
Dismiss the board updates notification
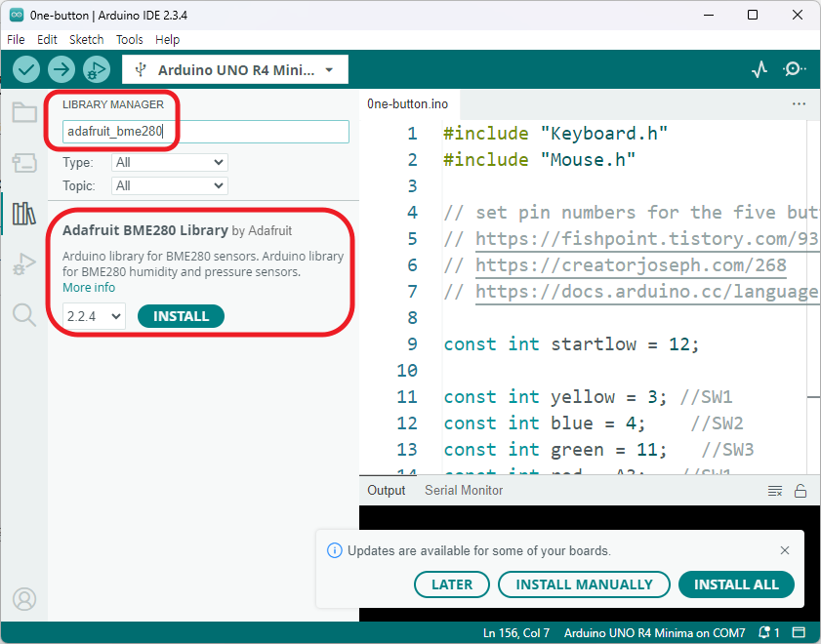(x=784, y=550)
